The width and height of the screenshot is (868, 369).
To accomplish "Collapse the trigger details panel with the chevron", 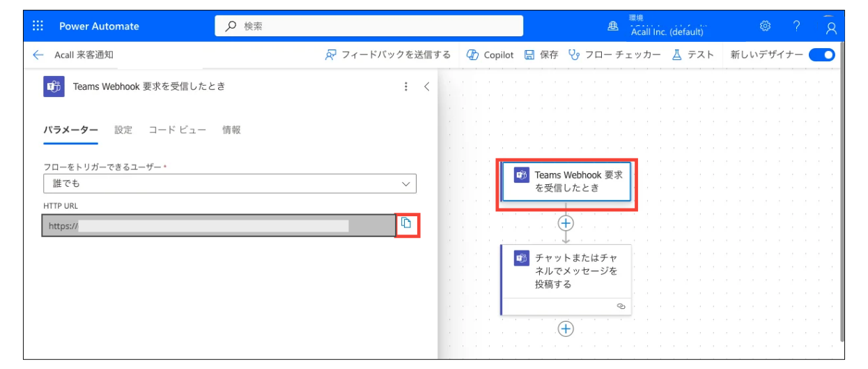I will (427, 86).
